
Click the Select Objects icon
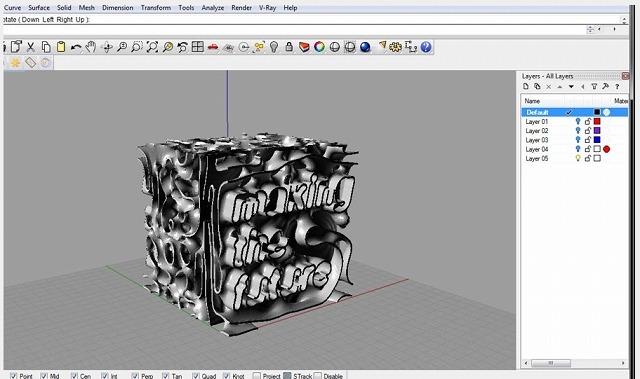click(x=259, y=47)
